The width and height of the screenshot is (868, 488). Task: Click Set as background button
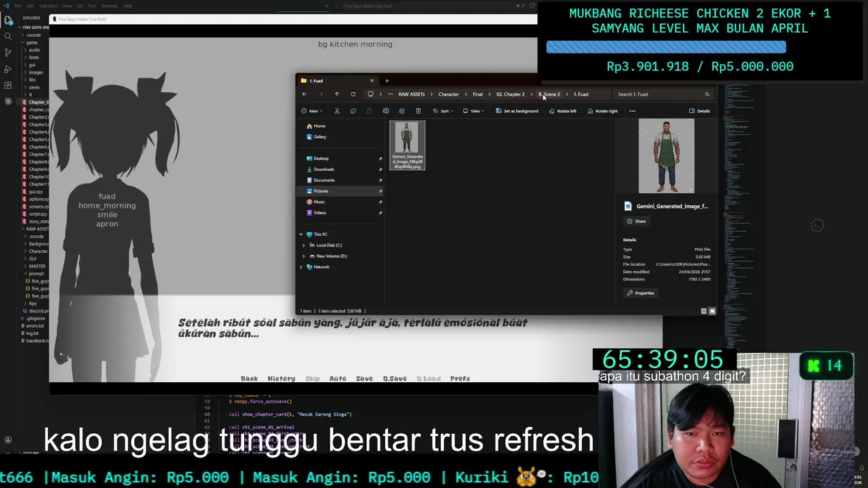coord(517,111)
